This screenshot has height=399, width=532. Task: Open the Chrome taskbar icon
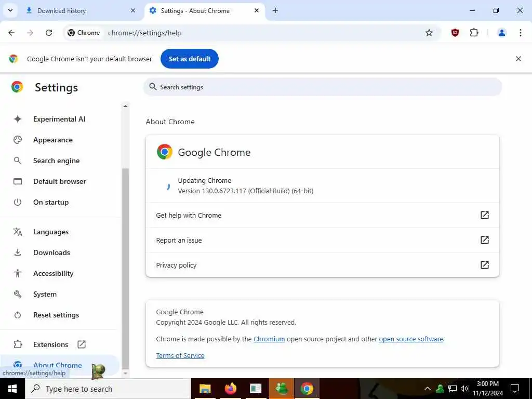(307, 389)
